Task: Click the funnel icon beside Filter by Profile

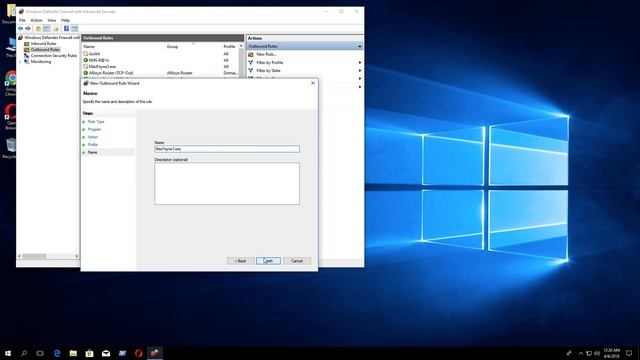Action: pos(251,62)
